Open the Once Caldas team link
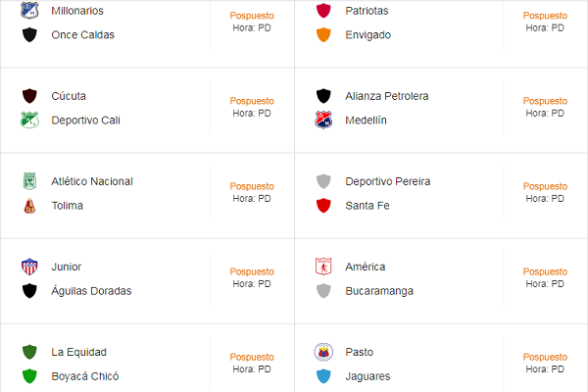Screen dimensions: 588x392 [83, 35]
